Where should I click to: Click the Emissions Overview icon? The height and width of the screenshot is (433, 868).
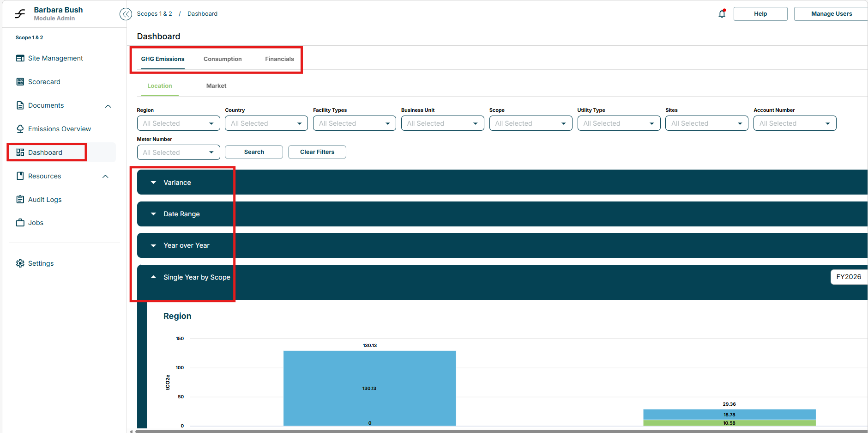pos(20,129)
